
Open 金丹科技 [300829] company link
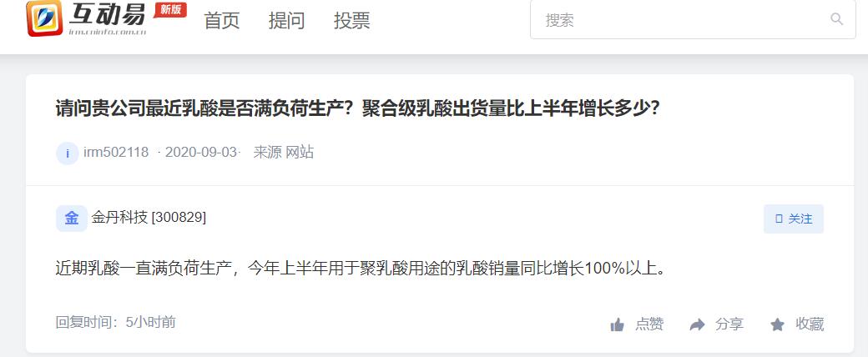point(149,218)
